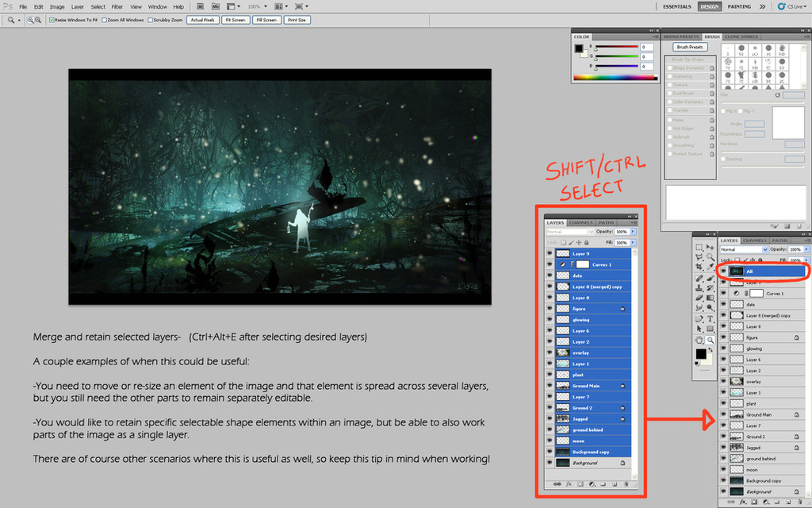Select the Gradient tool
This screenshot has width=812, height=508.
[x=710, y=298]
